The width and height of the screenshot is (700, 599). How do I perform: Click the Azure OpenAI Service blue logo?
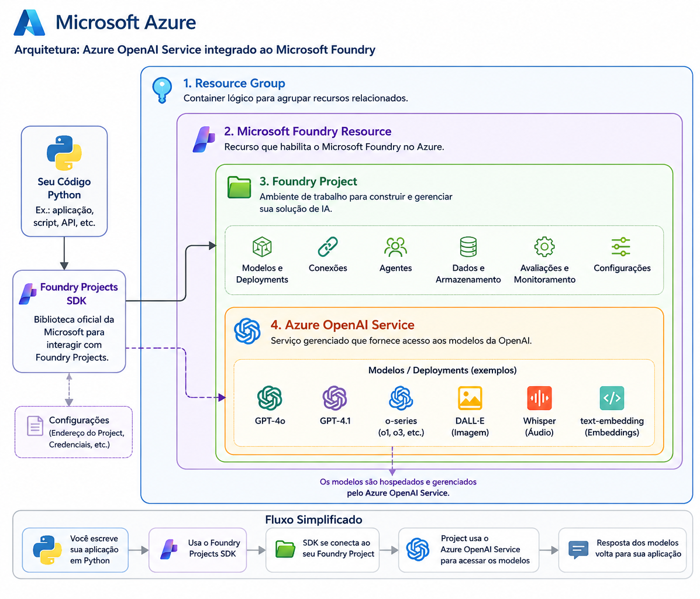(x=247, y=331)
